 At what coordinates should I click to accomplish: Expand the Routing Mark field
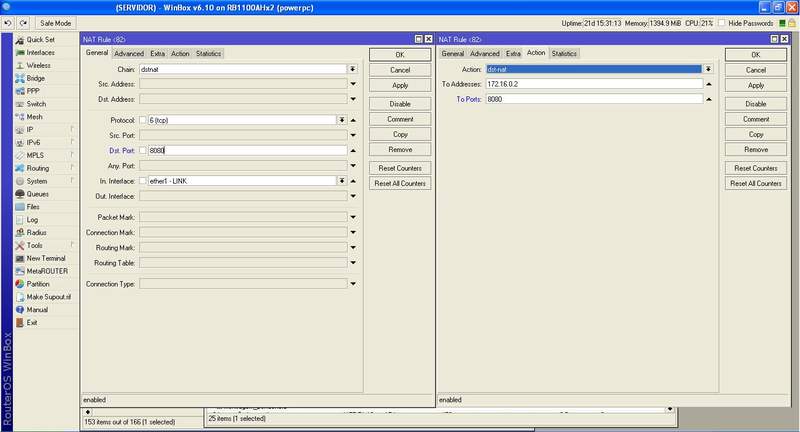point(353,248)
